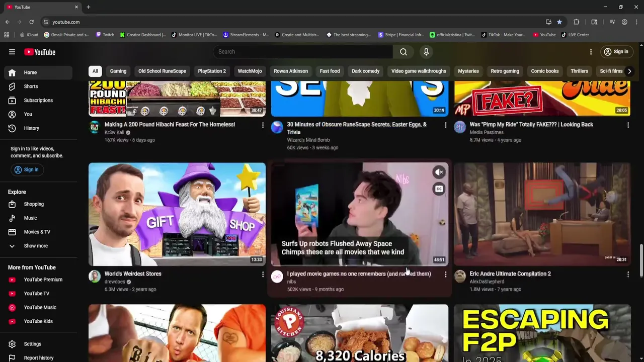Viewport: 644px width, 362px height.
Task: Expand Show more in Explore section
Action: tap(38, 246)
